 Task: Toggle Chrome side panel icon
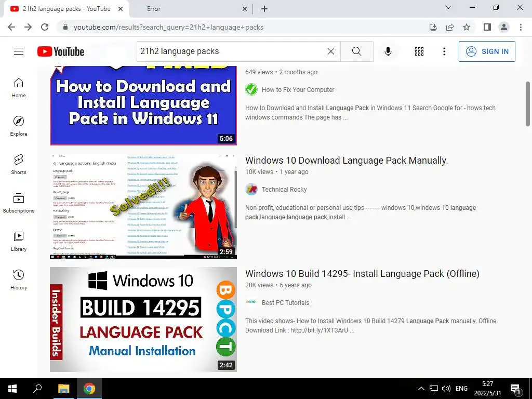[487, 27]
